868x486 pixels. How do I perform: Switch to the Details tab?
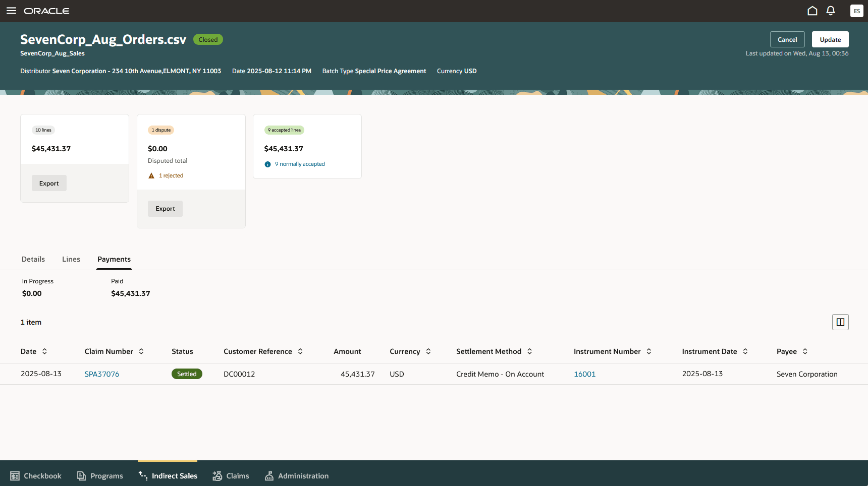(33, 259)
